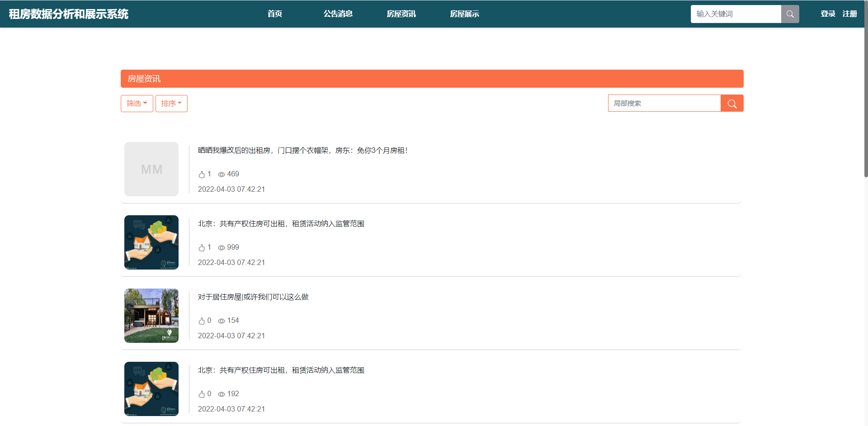Screen dimensions: 868x426
Task: Switch to the 公告消息 tab
Action: pyautogui.click(x=338, y=14)
